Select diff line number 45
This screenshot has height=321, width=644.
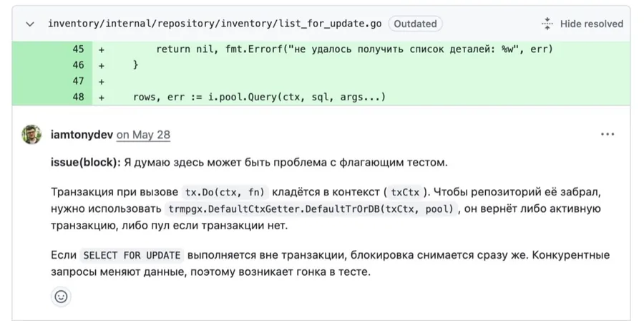click(78, 49)
